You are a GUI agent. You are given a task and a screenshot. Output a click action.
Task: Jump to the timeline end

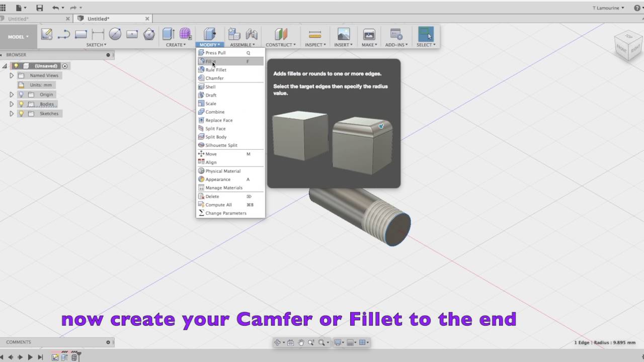[40, 357]
